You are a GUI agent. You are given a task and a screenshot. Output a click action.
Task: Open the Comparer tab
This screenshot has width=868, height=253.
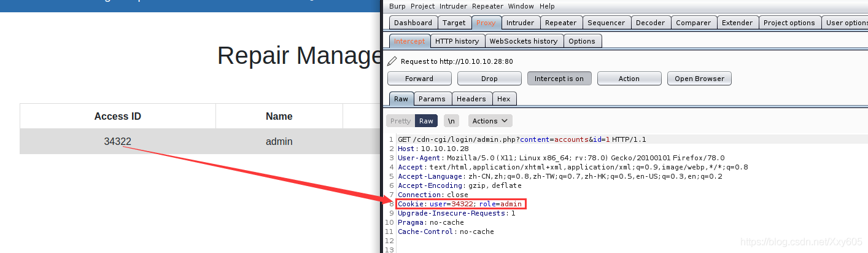[693, 23]
